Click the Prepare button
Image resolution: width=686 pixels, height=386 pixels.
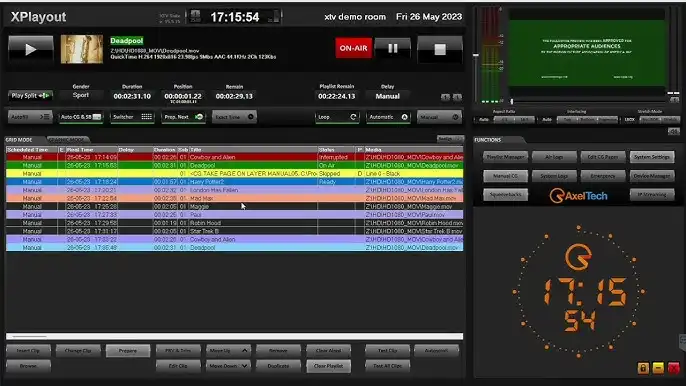pos(128,351)
